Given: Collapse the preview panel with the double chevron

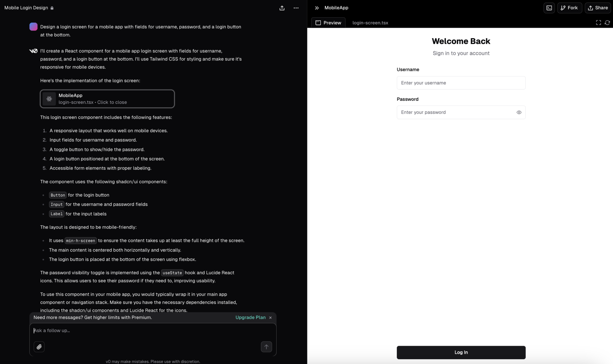Looking at the screenshot, I should click(x=316, y=8).
